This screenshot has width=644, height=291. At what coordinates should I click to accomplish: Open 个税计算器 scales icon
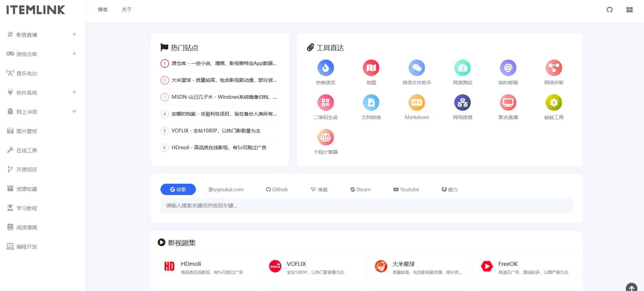[325, 137]
